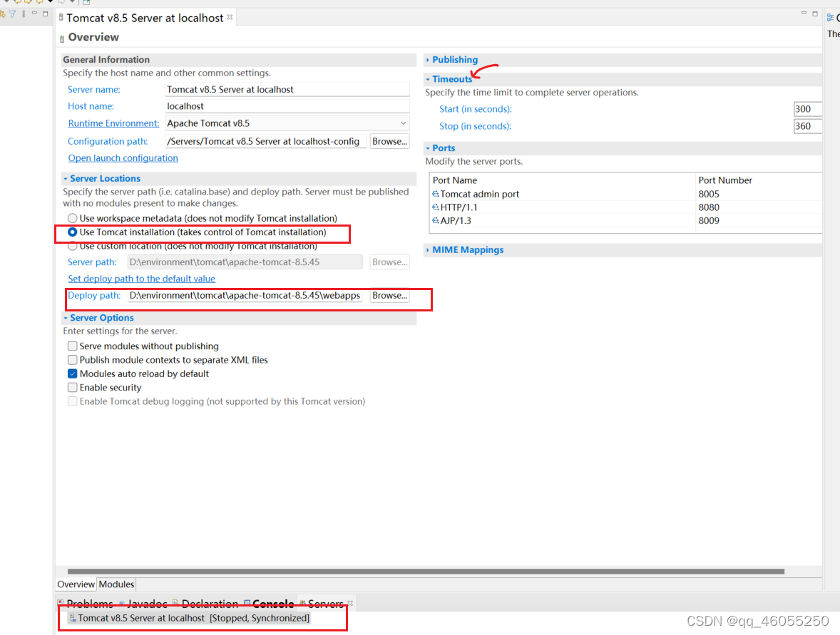Select Use workspace metadata radio button

coord(72,219)
